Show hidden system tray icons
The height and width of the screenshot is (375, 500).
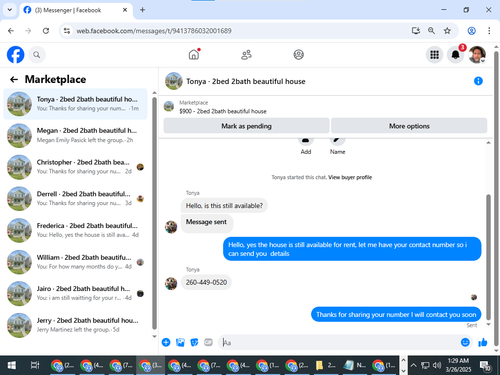pyautogui.click(x=413, y=365)
